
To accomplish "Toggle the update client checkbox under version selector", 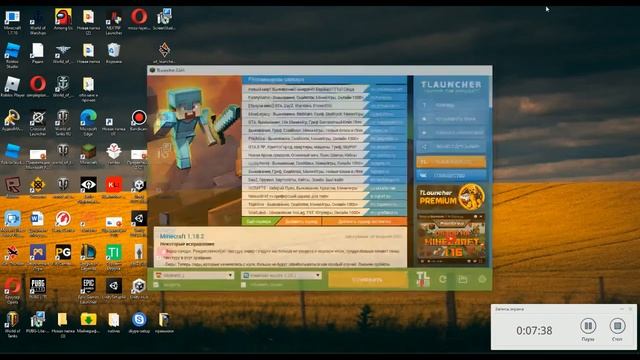I will [244, 284].
